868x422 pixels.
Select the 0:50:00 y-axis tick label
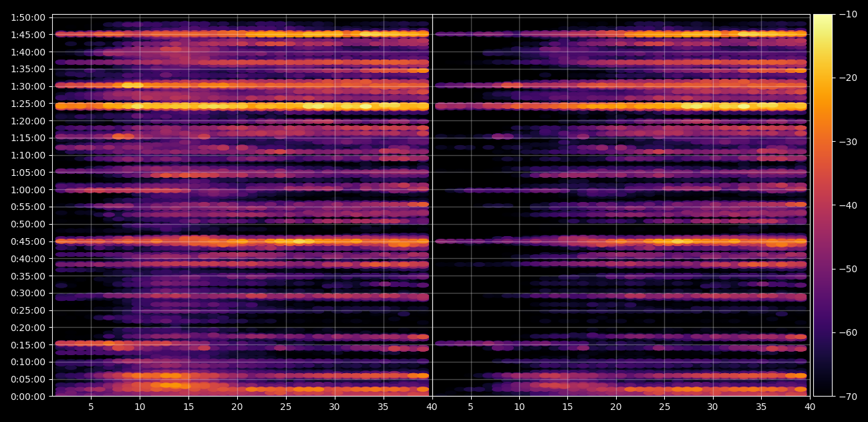[29, 224]
